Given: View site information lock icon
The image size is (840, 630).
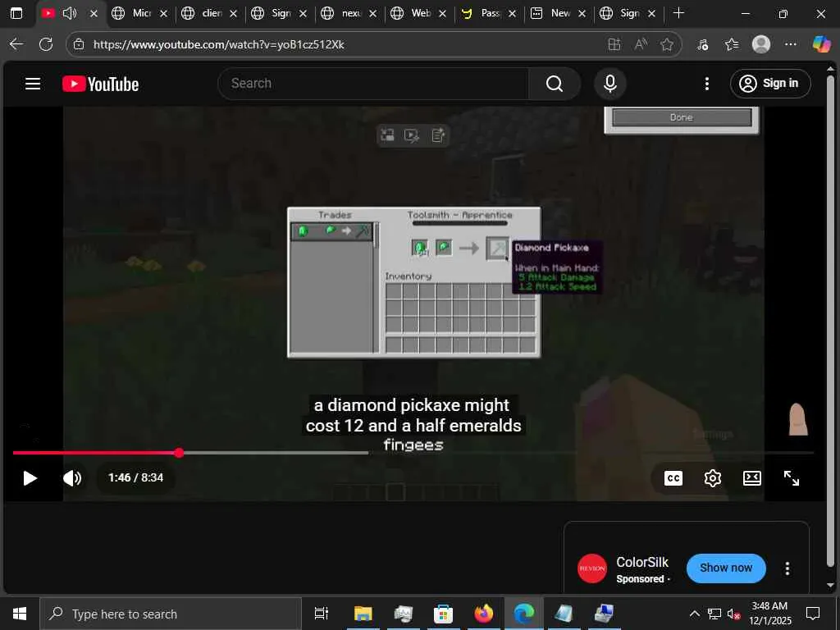Looking at the screenshot, I should pos(79,44).
